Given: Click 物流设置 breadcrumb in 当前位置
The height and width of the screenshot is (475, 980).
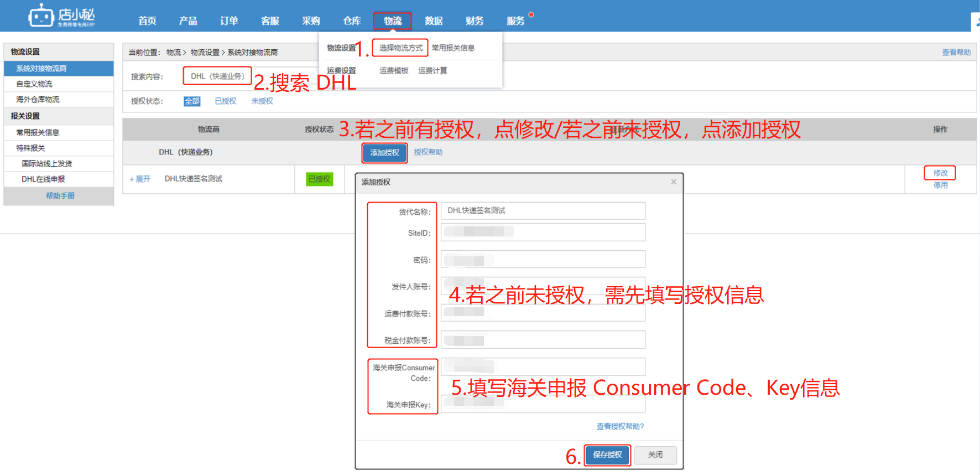Looking at the screenshot, I should pyautogui.click(x=205, y=52).
